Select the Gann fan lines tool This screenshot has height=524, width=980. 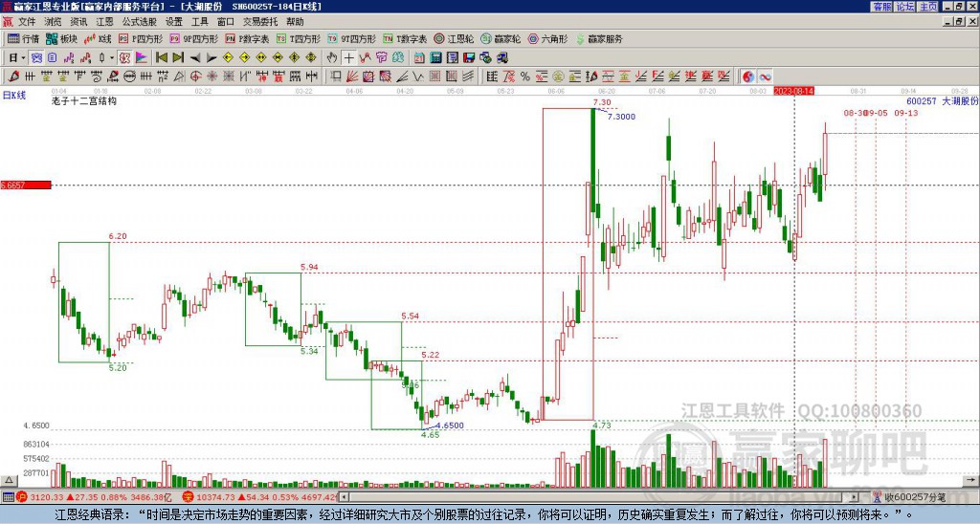(x=352, y=76)
